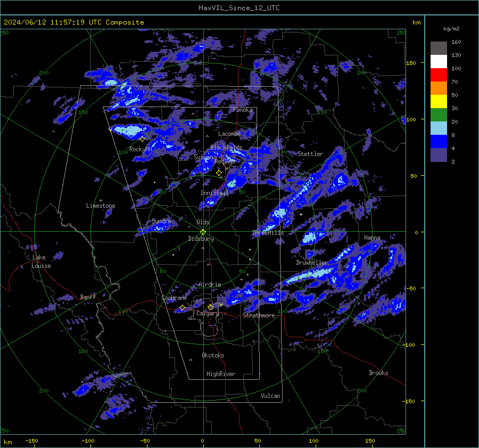Click the kg/m2 legend unit label
The height and width of the screenshot is (448, 479).
click(x=451, y=29)
